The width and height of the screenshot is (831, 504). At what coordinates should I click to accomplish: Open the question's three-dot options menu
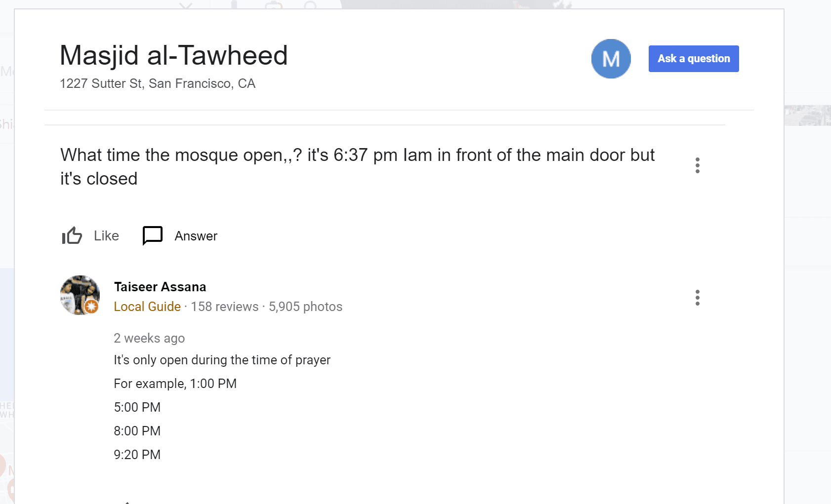tap(697, 165)
